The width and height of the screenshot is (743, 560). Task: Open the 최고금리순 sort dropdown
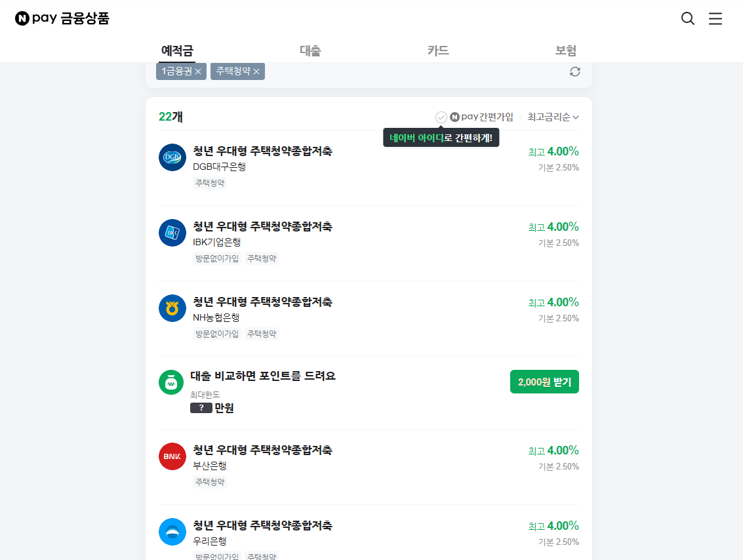(553, 117)
